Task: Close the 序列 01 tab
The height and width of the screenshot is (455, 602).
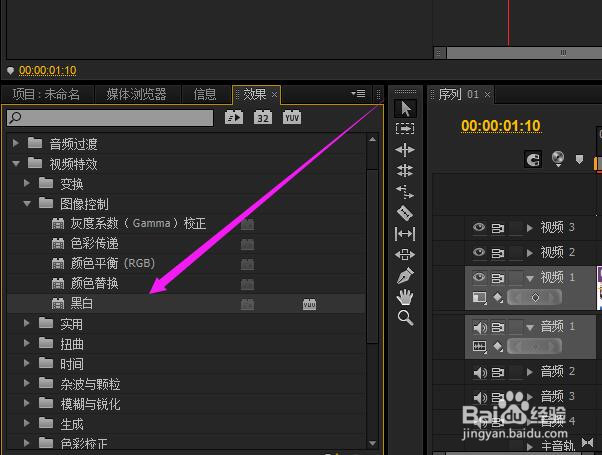Action: (487, 95)
